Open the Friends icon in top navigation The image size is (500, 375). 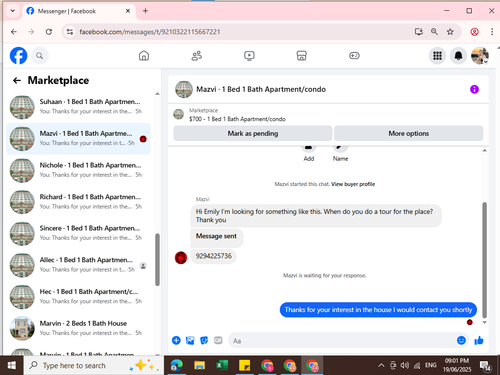click(197, 56)
